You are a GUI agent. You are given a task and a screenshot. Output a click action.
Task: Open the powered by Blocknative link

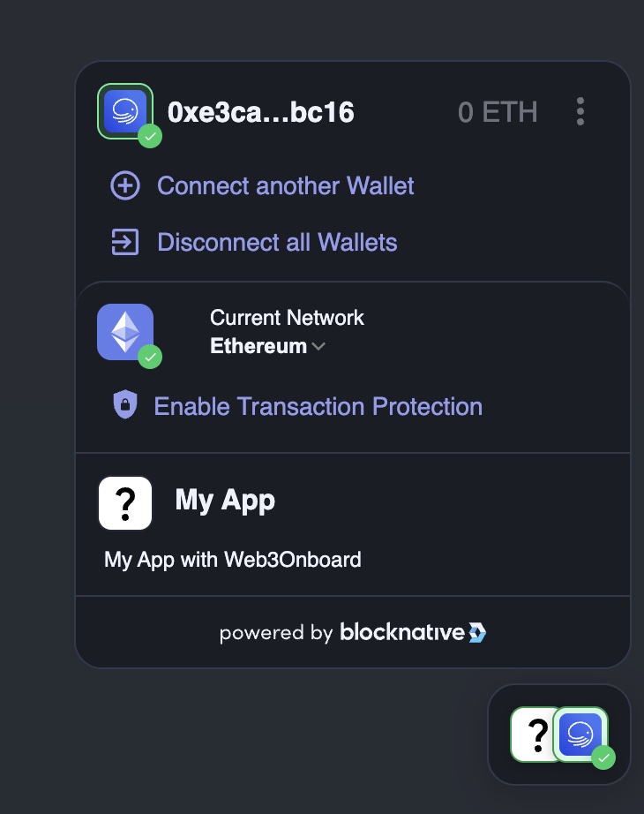(353, 632)
